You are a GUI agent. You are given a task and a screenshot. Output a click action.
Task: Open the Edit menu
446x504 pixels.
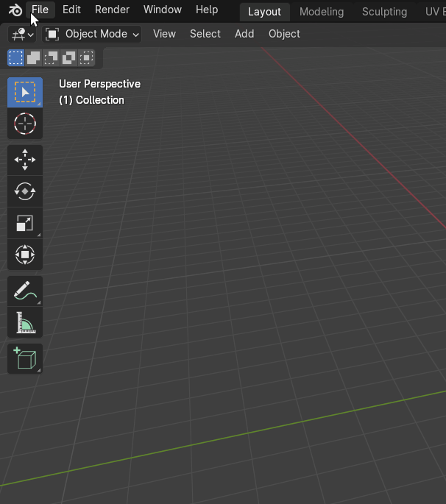click(x=71, y=10)
